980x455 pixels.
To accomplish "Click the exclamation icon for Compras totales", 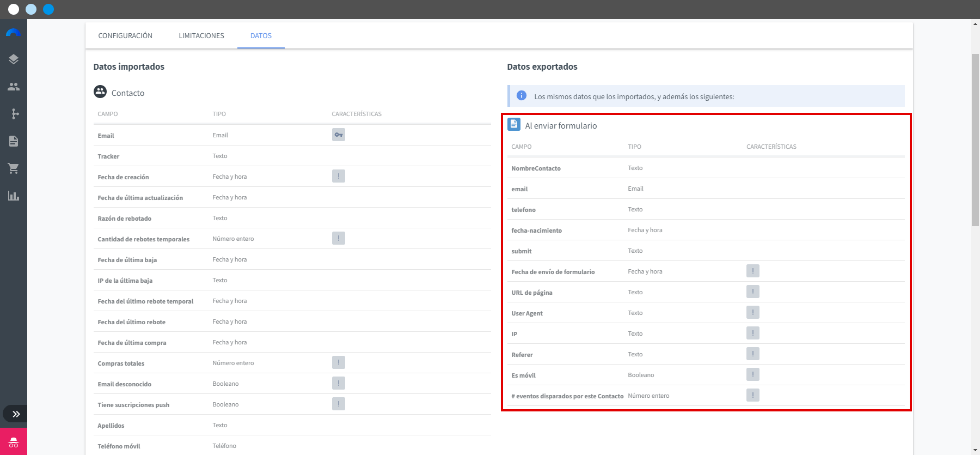I will pyautogui.click(x=339, y=362).
